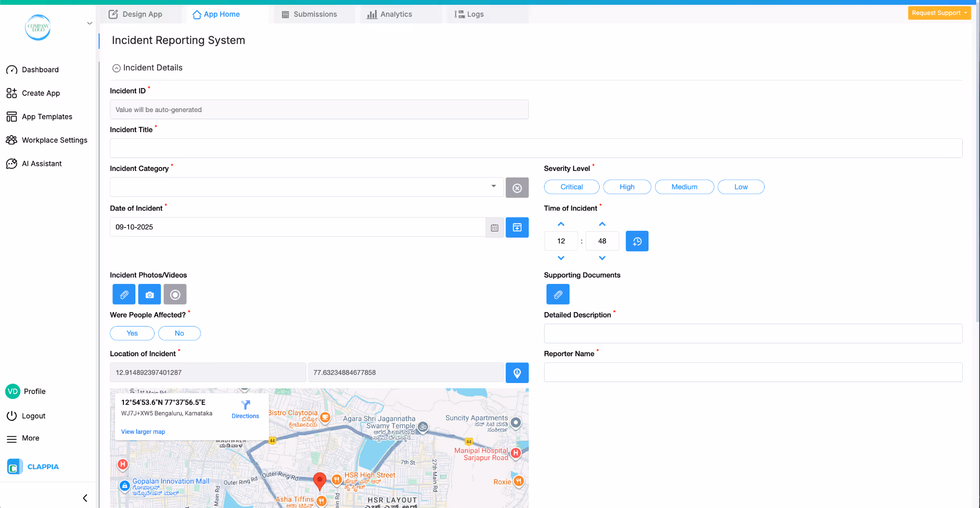Open the record icon under Incident Photos/Videos

click(x=175, y=294)
